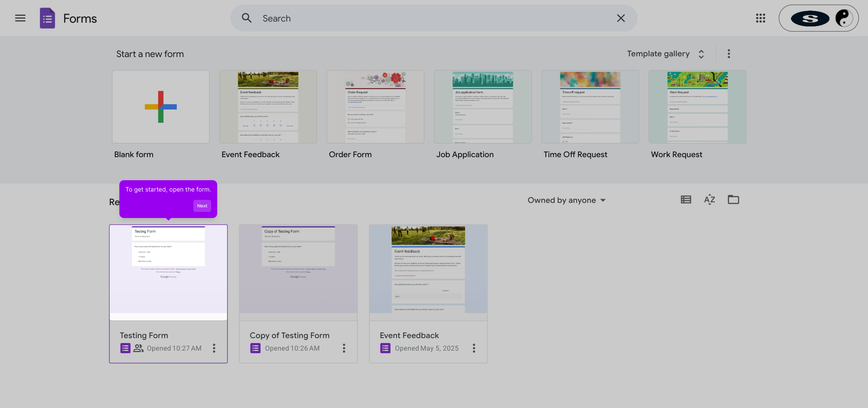The height and width of the screenshot is (408, 868).
Task: Click the Testing Form title text
Action: [x=144, y=335]
